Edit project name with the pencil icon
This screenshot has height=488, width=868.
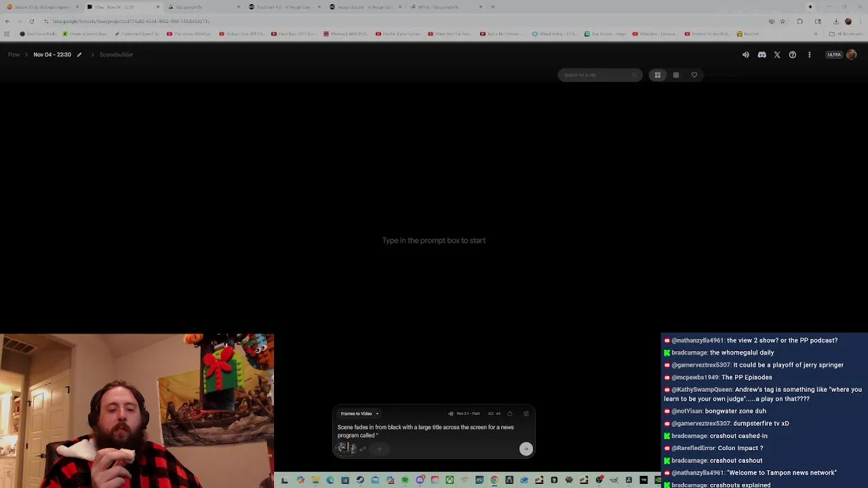(x=79, y=54)
